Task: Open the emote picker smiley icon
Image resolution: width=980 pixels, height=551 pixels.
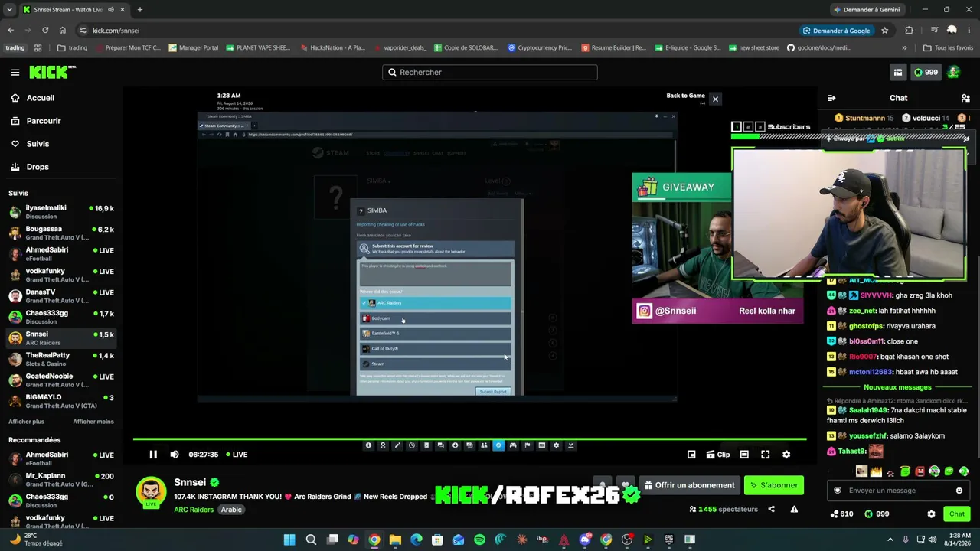Action: (959, 491)
